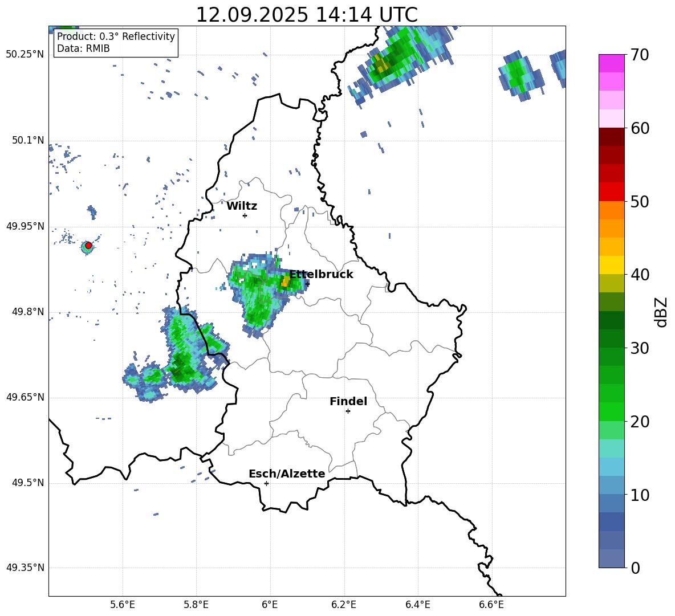
Task: Click the 49.5°N latitude label
Action: 29,483
